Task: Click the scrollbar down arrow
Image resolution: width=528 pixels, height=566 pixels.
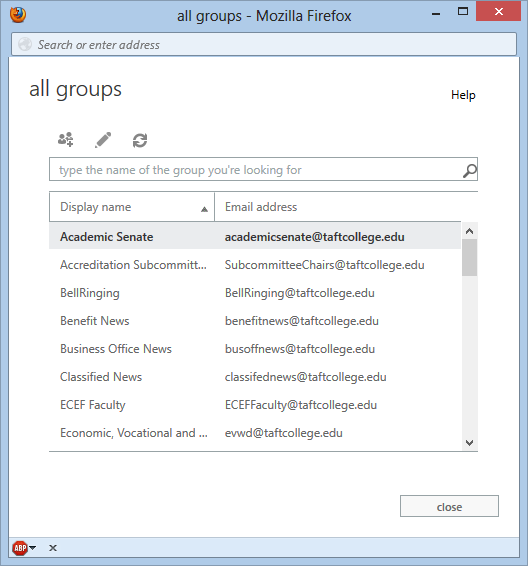Action: point(470,443)
